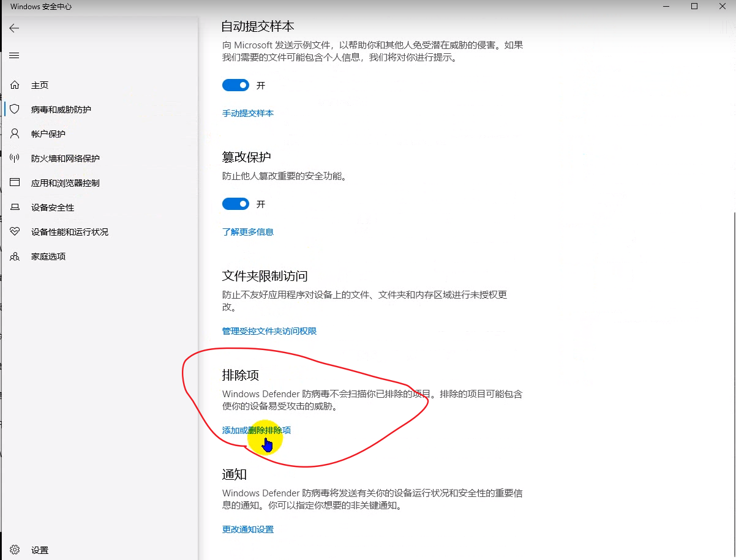Toggle off 自动提交样本 switch

[236, 85]
